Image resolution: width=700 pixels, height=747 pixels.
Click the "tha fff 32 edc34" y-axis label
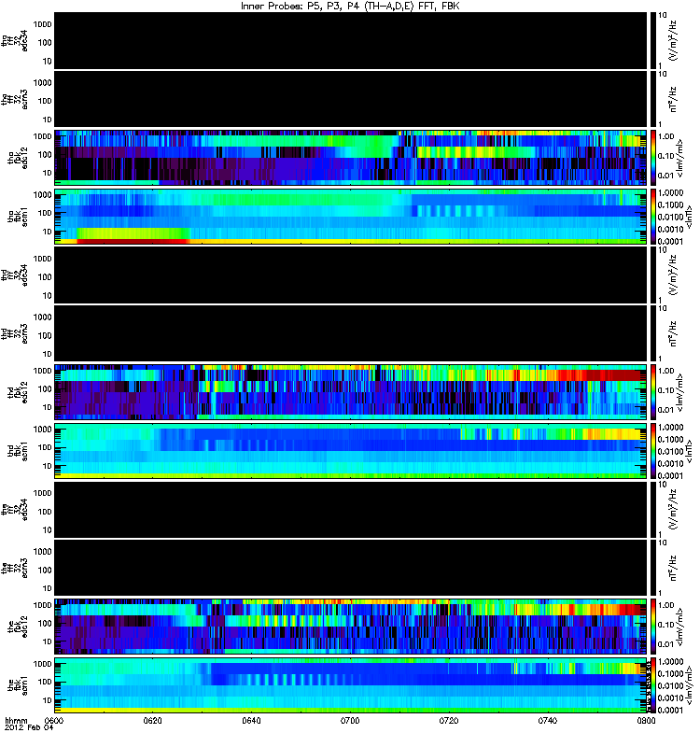[15, 40]
